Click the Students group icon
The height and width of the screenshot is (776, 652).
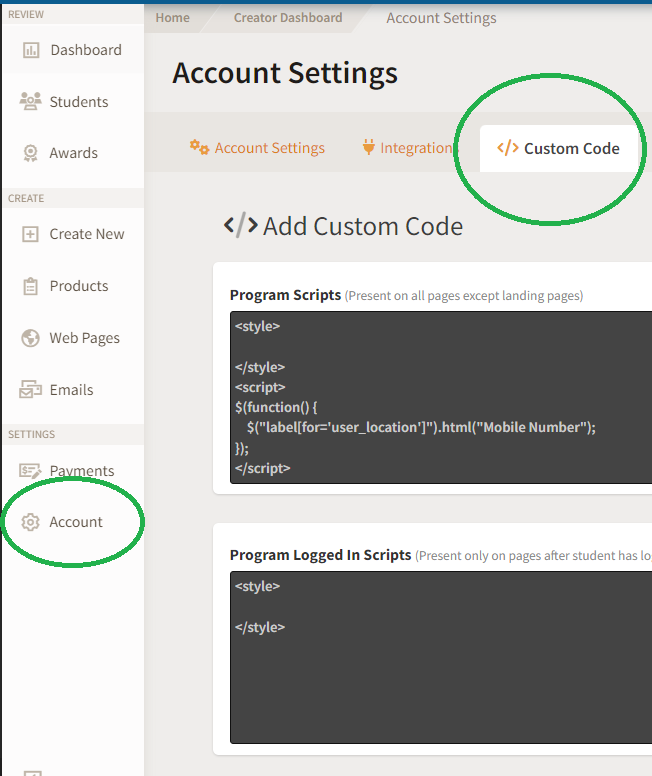coord(30,101)
